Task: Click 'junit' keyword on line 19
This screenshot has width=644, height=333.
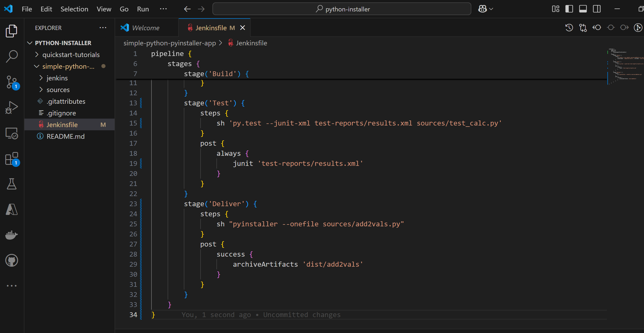Action: click(243, 163)
